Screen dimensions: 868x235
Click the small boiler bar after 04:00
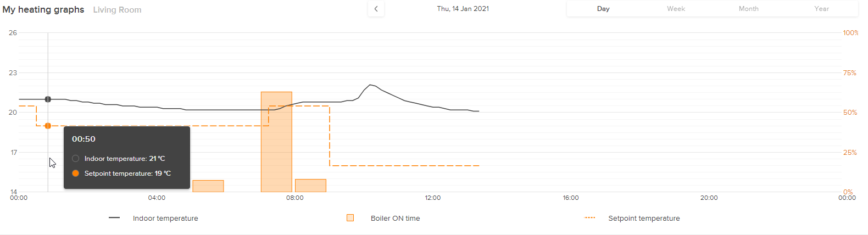point(208,186)
